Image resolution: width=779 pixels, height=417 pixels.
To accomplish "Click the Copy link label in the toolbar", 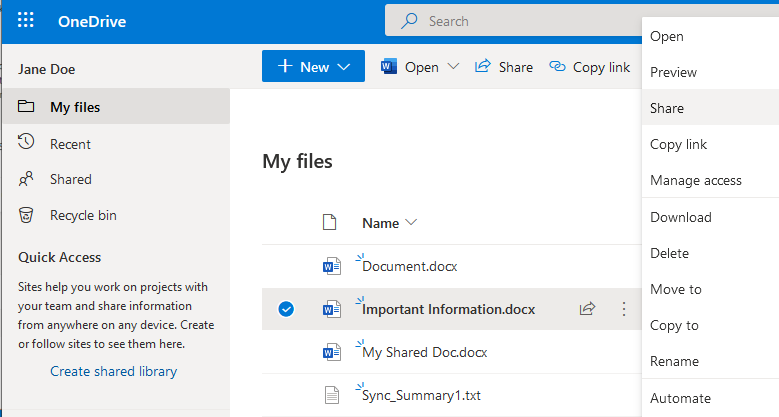I will coord(601,67).
